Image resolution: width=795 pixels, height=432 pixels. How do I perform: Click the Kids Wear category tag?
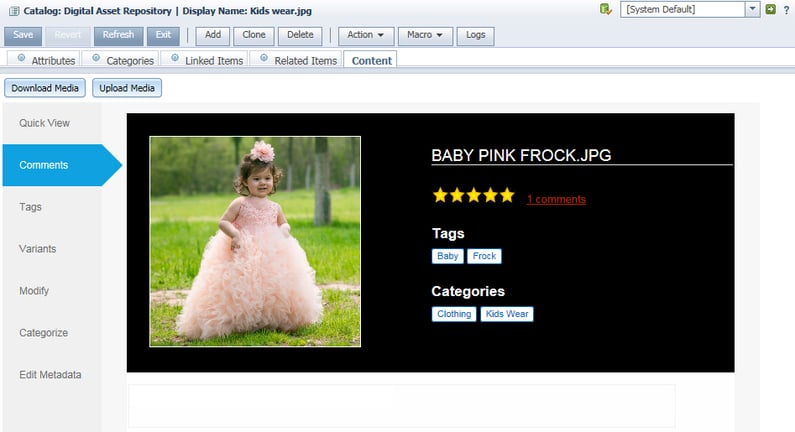click(x=507, y=314)
